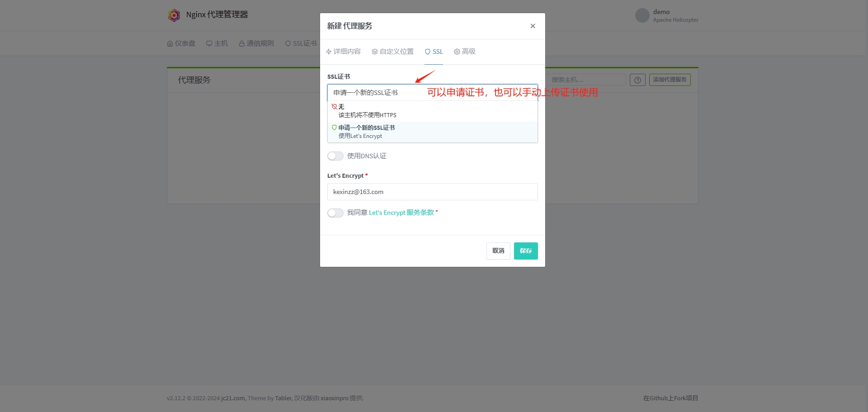Click the Let's Encrypt email input field
Viewport: 868px width, 412px height.
(x=432, y=192)
